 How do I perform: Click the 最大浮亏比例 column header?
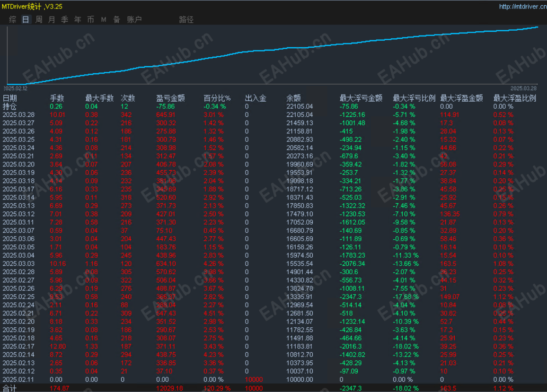[414, 98]
